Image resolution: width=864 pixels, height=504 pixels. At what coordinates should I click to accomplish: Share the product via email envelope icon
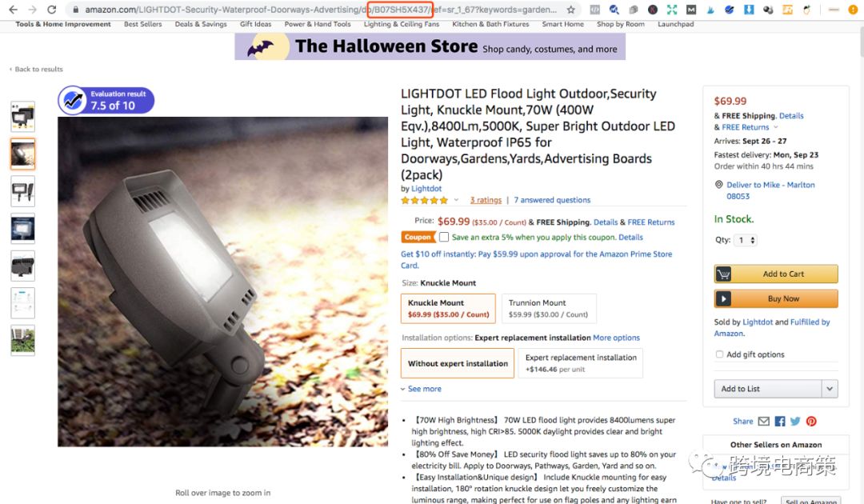763,422
